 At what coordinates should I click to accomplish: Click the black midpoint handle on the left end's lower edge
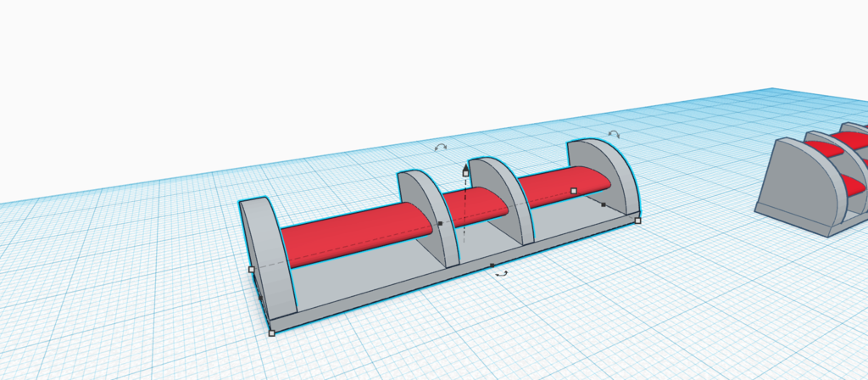pyautogui.click(x=261, y=298)
